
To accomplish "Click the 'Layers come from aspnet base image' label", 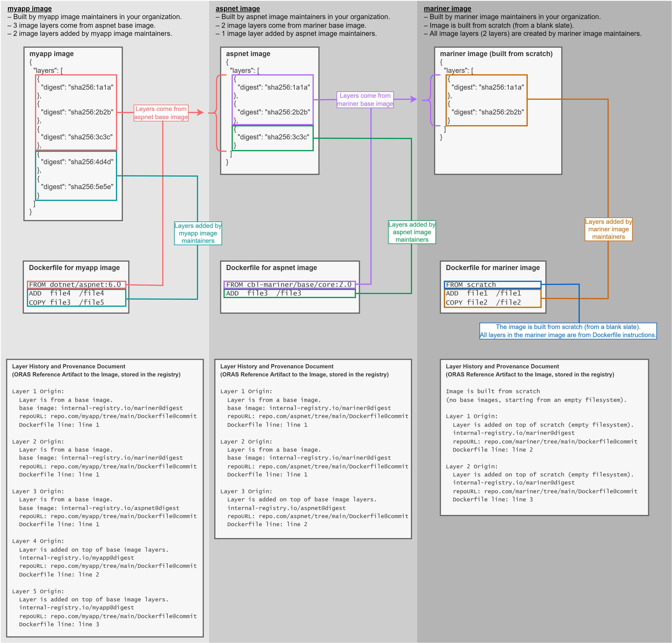I will pyautogui.click(x=161, y=113).
